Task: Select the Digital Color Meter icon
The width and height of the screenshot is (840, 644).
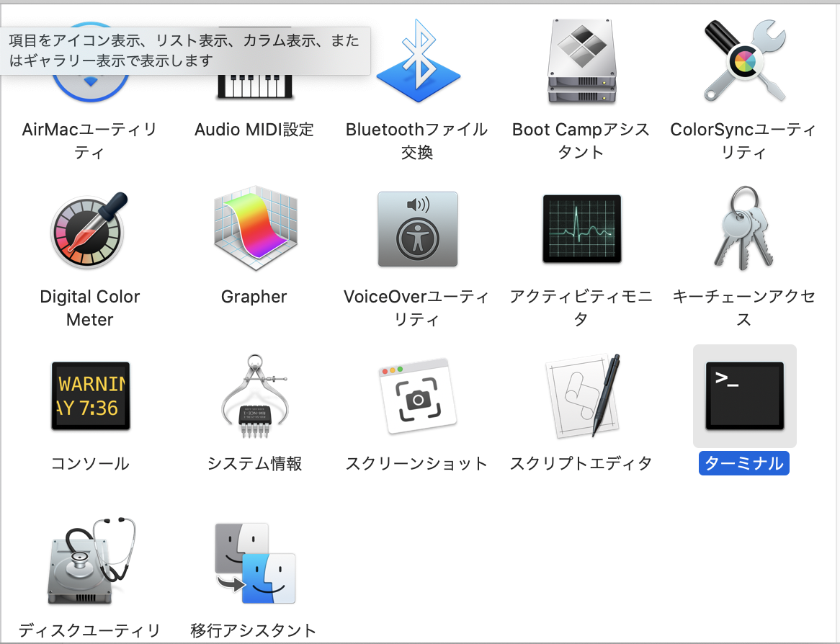Action: point(89,229)
